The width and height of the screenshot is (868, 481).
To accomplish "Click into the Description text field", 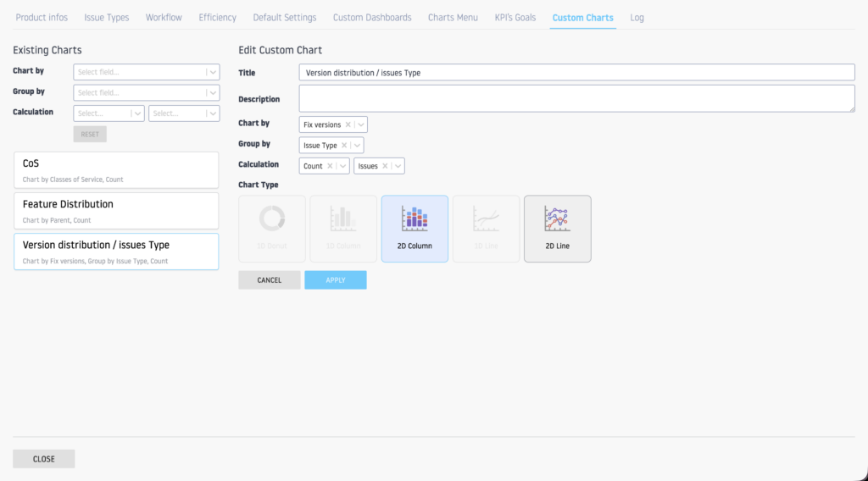I will tap(576, 98).
